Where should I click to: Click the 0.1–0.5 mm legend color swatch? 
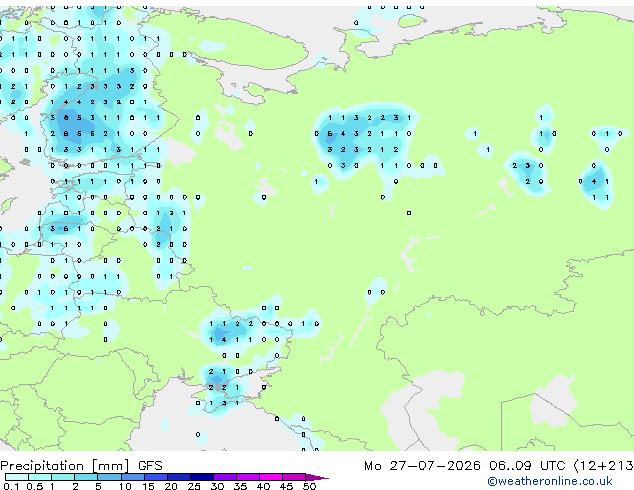point(17,477)
